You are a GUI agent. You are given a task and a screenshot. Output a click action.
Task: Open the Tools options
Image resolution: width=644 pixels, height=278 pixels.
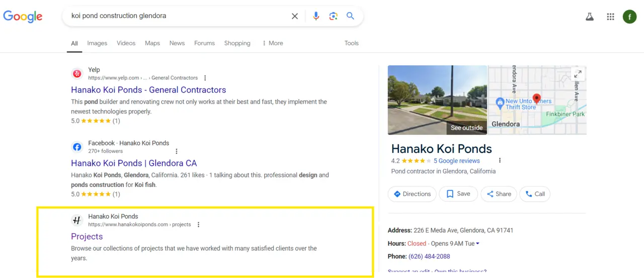point(351,43)
